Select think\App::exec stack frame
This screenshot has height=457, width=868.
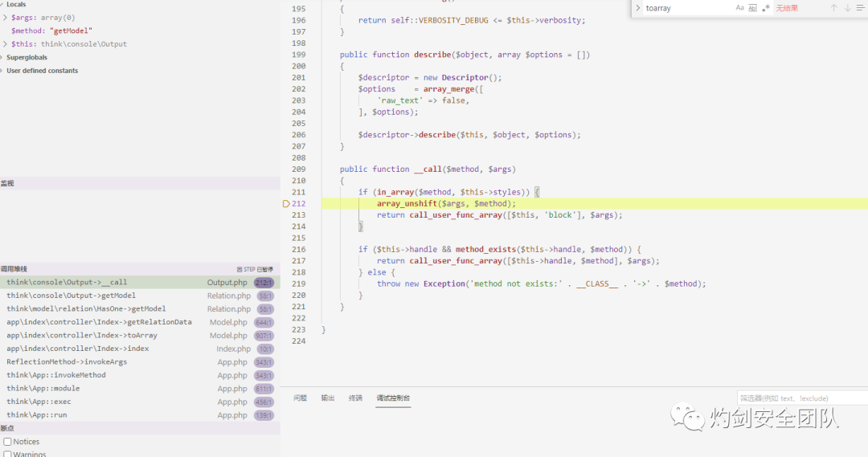tap(140, 402)
